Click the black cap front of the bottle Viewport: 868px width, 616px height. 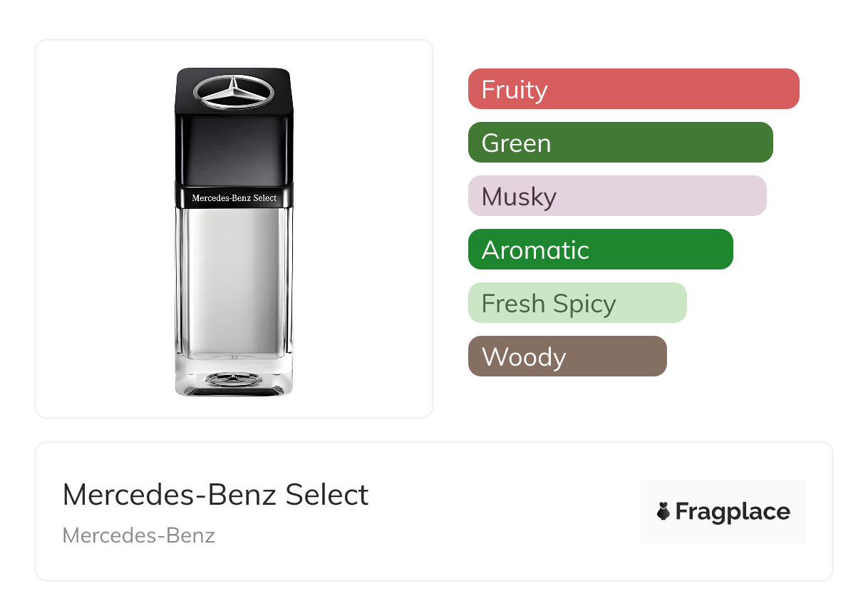coord(234,150)
